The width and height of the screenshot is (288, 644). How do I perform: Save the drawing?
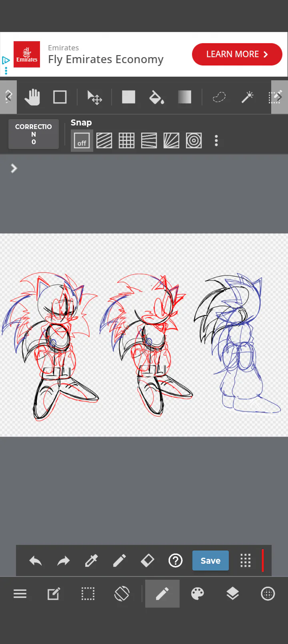(x=210, y=561)
